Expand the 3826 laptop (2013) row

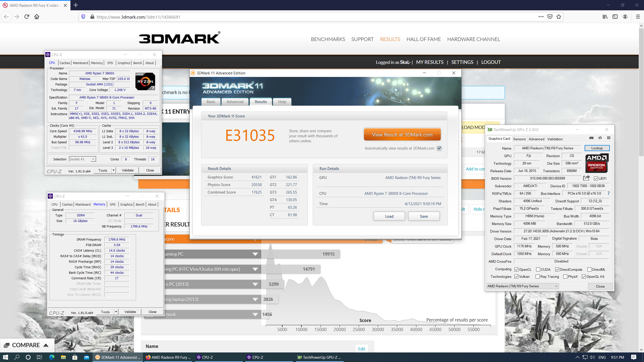(x=255, y=299)
